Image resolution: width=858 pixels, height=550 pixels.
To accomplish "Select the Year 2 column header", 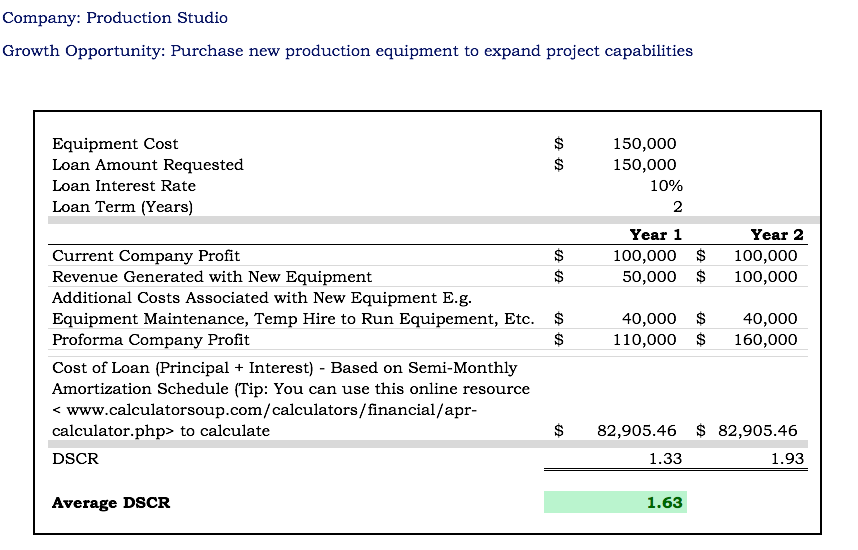I will 777,235.
